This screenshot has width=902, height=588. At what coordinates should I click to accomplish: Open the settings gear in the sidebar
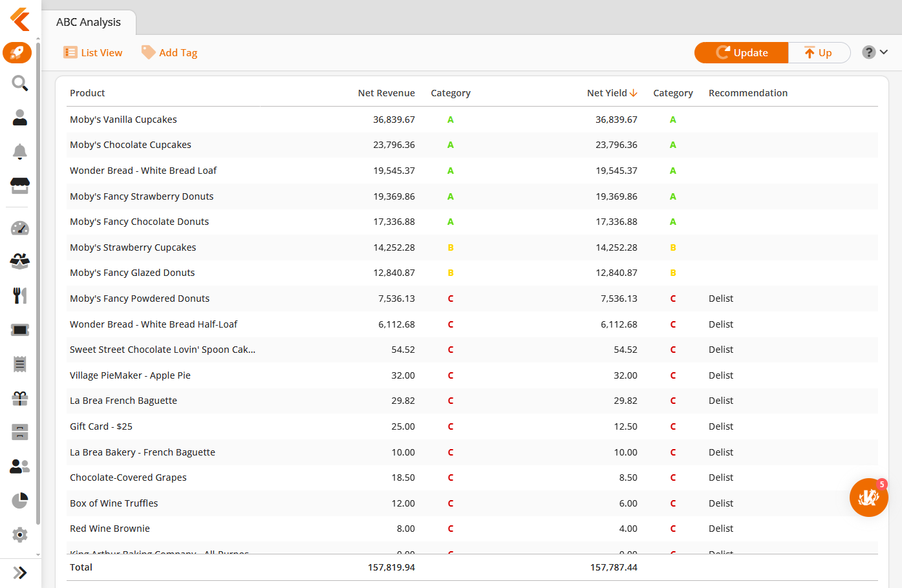tap(20, 534)
